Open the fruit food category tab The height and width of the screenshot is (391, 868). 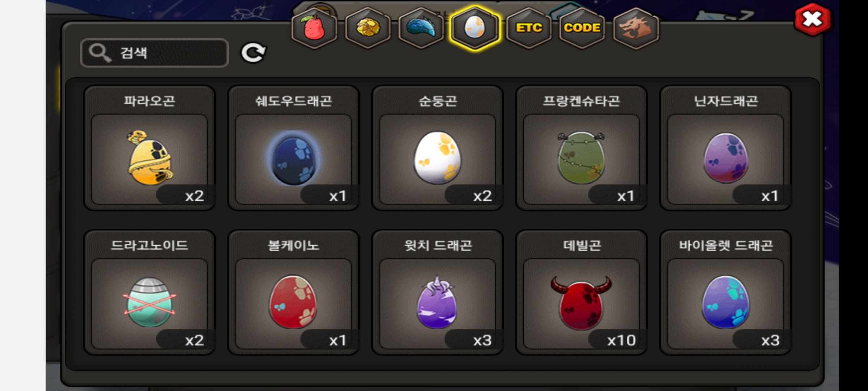pyautogui.click(x=314, y=28)
